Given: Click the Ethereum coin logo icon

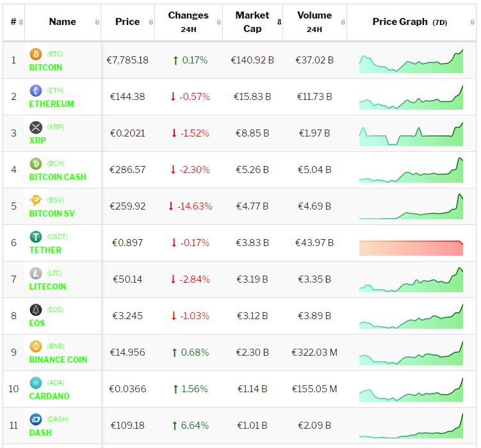Looking at the screenshot, I should (x=36, y=91).
